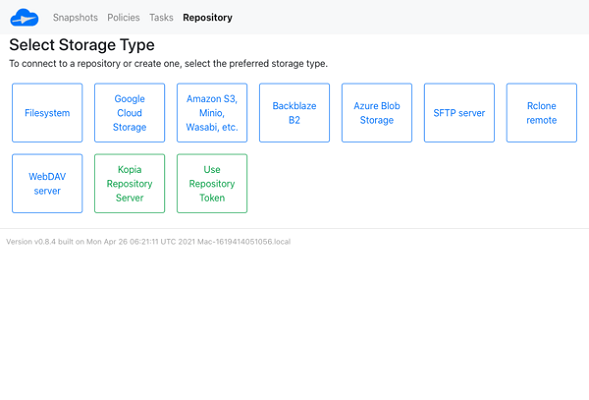Click the Kopia cloud logo icon

[24, 18]
